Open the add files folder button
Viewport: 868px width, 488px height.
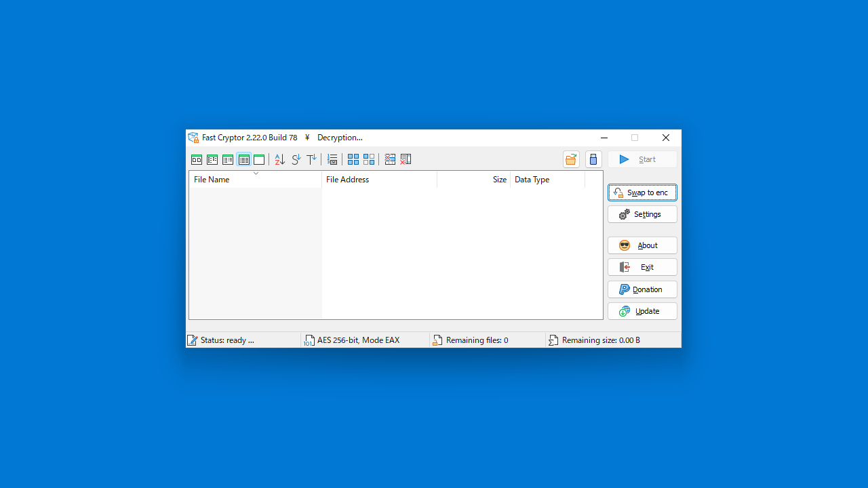[x=571, y=159]
